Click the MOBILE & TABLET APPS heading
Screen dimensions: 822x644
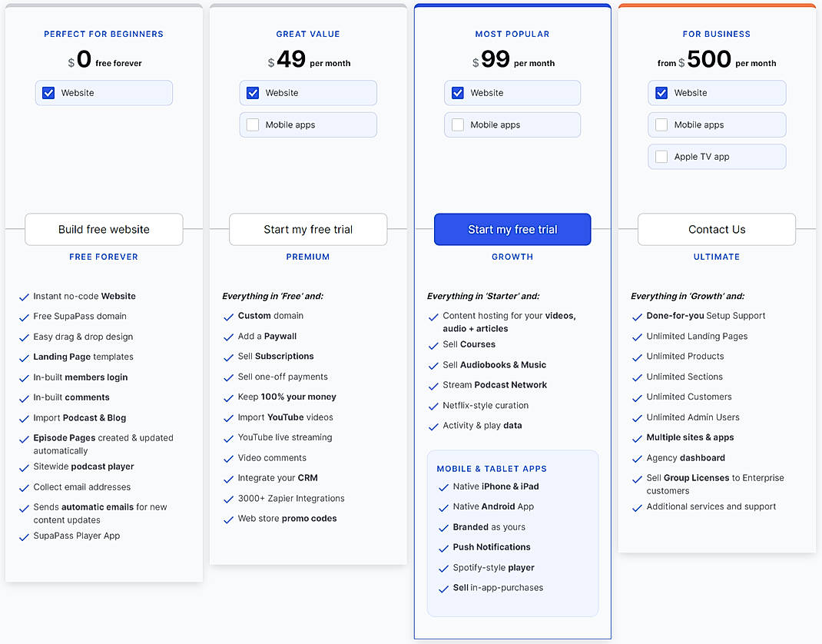(492, 468)
